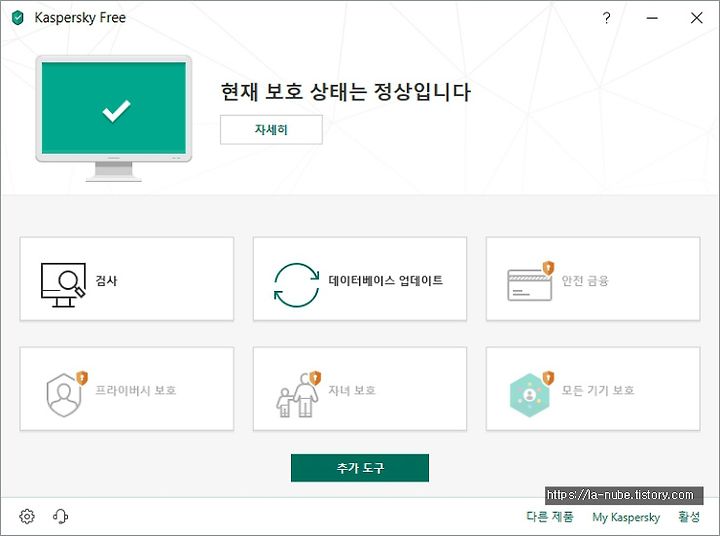This screenshot has width=720, height=536.
Task: Click the Kaspersky shield logo in title bar
Action: tap(17, 18)
